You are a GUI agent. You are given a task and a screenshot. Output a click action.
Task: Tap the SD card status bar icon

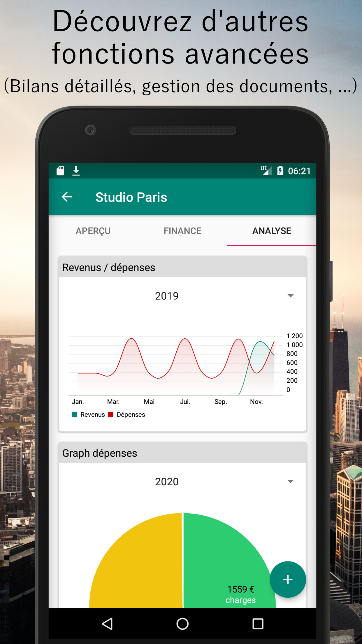tap(60, 171)
